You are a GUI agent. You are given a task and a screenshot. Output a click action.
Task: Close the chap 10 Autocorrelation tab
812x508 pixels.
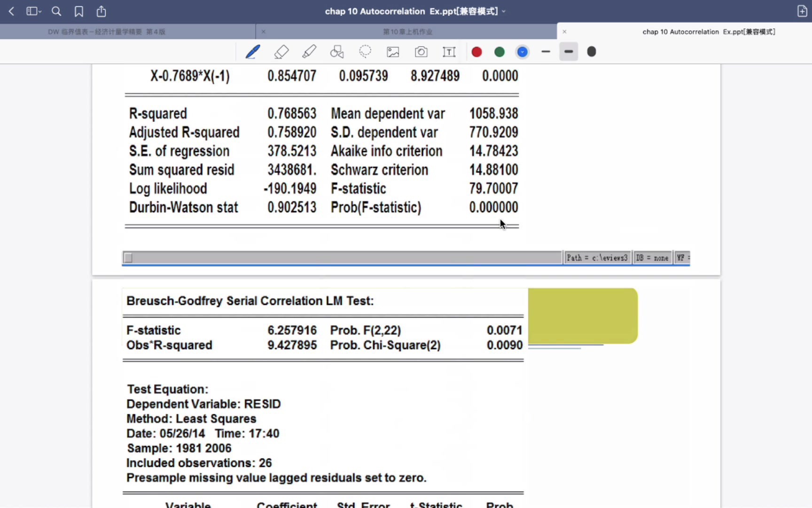pos(564,32)
